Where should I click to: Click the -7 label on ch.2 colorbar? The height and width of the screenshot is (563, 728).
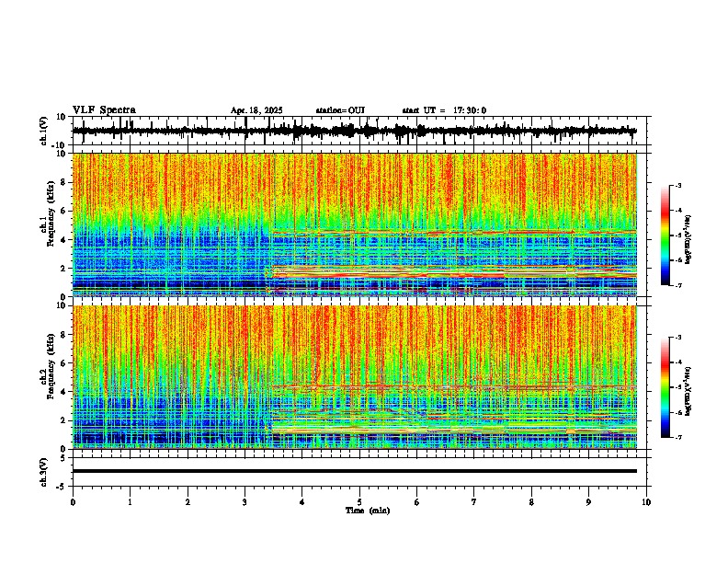678,437
